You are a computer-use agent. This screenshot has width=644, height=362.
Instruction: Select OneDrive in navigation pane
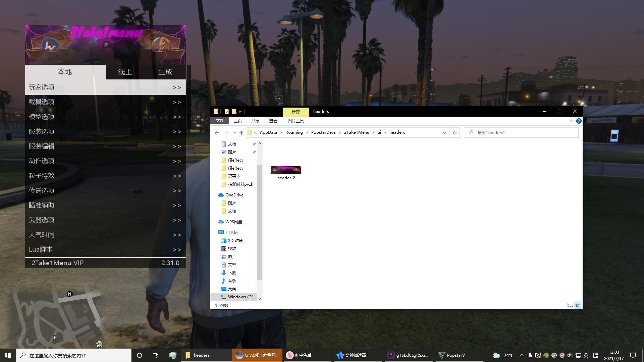[x=234, y=195]
